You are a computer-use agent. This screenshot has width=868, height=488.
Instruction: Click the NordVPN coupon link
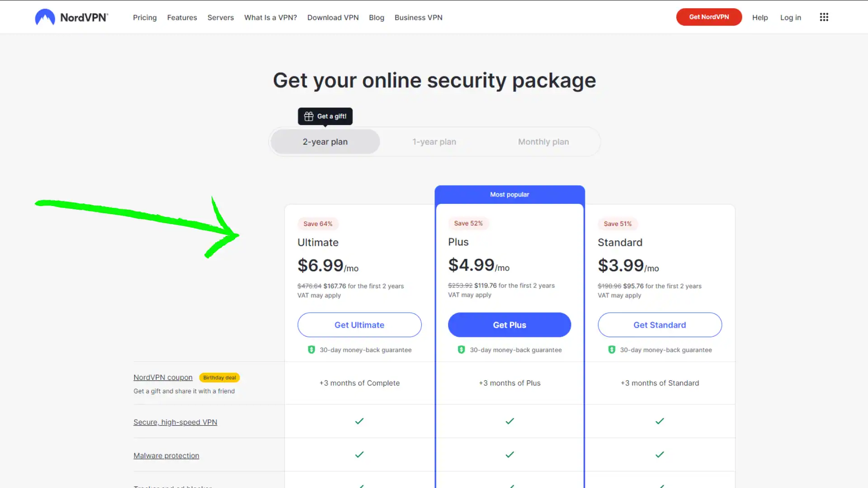pyautogui.click(x=163, y=376)
